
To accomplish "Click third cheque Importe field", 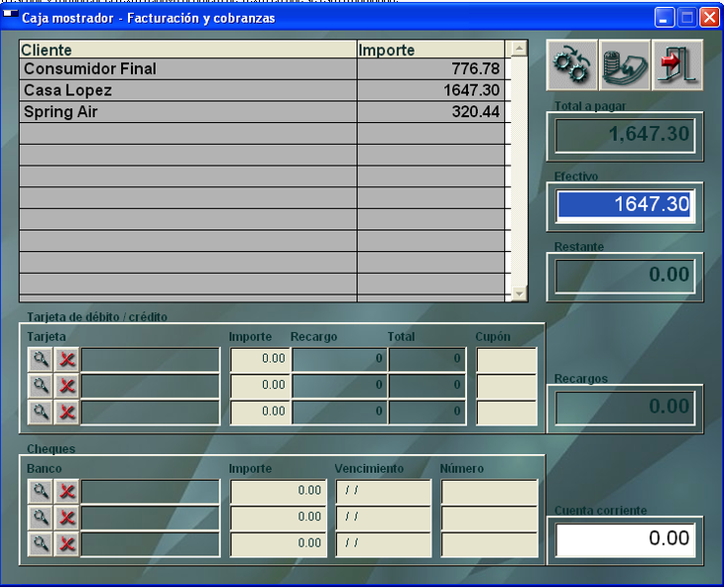I will 279,543.
